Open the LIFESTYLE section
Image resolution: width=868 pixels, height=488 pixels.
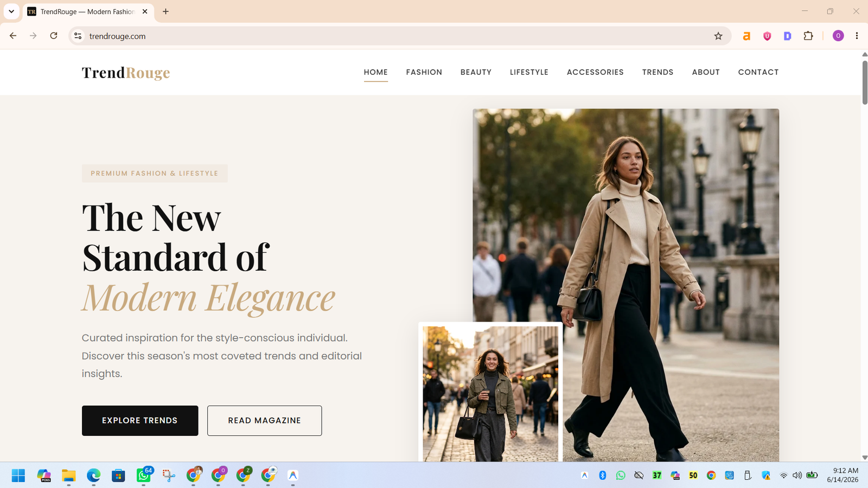529,72
